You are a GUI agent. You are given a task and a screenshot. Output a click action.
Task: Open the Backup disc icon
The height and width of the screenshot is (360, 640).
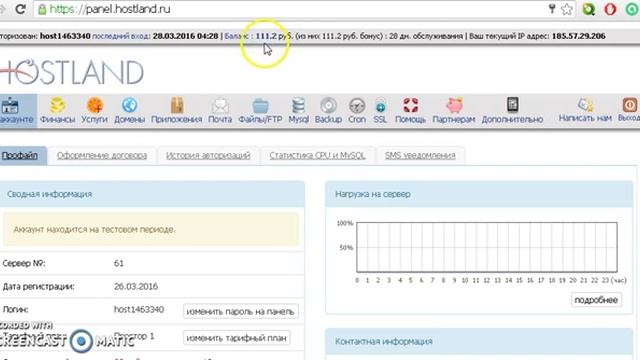(328, 106)
